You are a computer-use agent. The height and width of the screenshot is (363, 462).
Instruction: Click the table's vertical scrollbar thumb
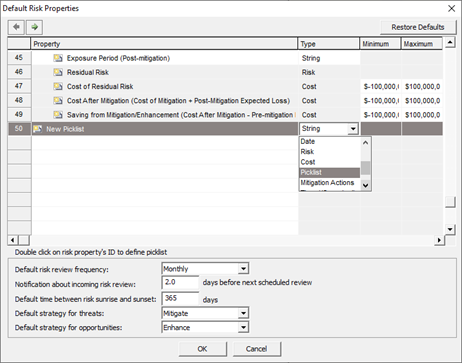coord(450,202)
